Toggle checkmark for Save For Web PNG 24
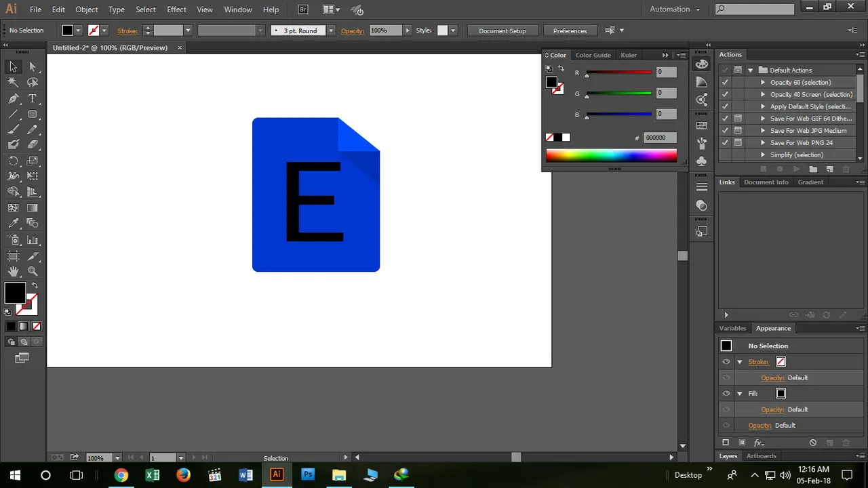The width and height of the screenshot is (868, 488). click(x=725, y=143)
